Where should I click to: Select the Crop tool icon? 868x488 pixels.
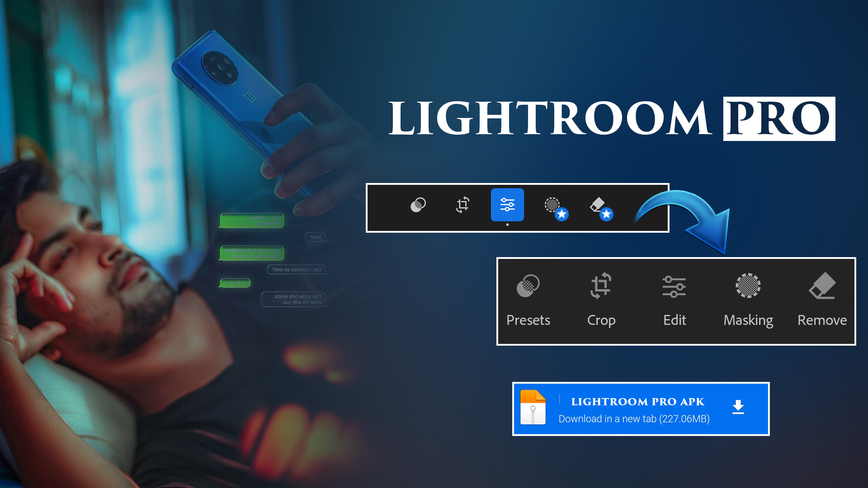[601, 286]
